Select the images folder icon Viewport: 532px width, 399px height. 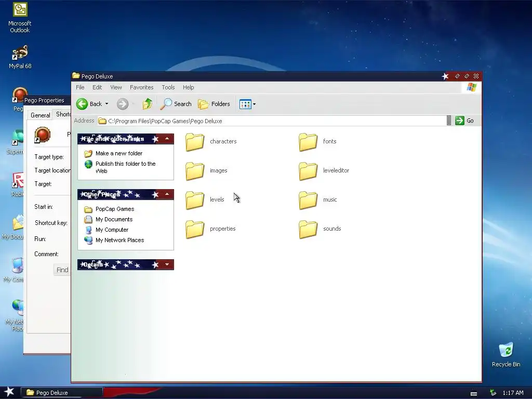pyautogui.click(x=195, y=170)
